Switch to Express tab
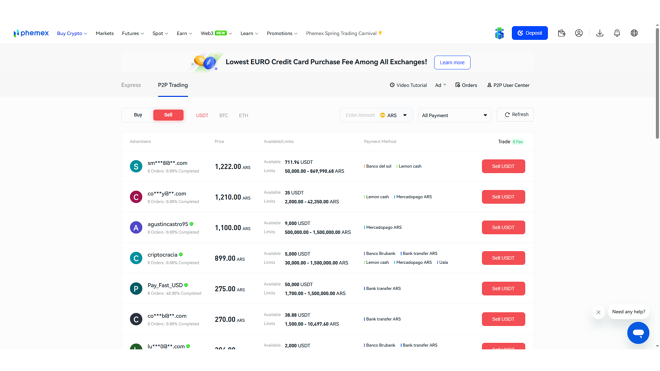Image resolution: width=660 pixels, height=371 pixels. [x=131, y=85]
